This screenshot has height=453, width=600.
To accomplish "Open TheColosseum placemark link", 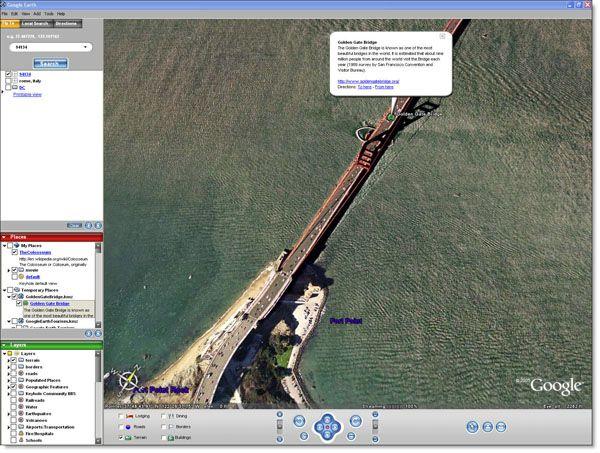I will [35, 253].
